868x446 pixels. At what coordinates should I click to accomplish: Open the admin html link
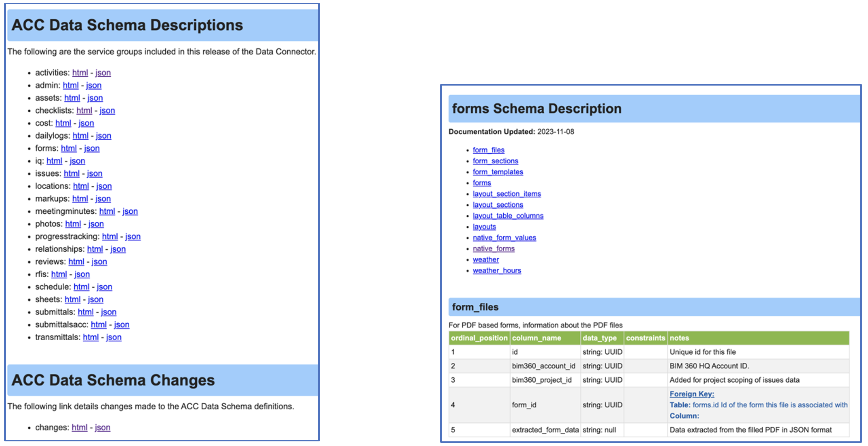coord(70,85)
